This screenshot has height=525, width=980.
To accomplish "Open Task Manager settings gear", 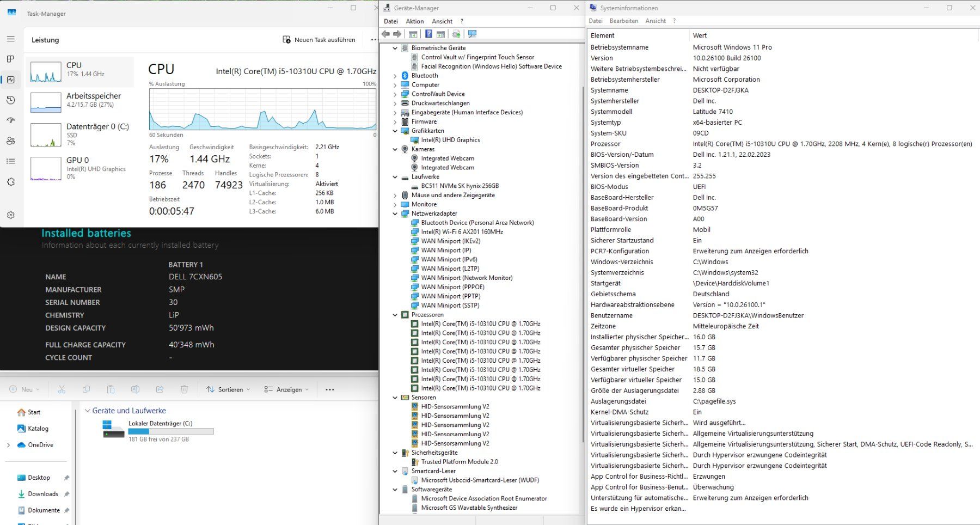I will point(10,215).
